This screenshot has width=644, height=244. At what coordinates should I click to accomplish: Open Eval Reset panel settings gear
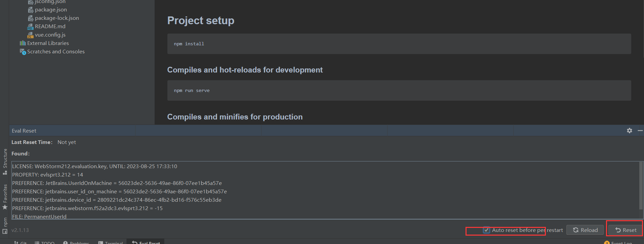click(x=629, y=131)
